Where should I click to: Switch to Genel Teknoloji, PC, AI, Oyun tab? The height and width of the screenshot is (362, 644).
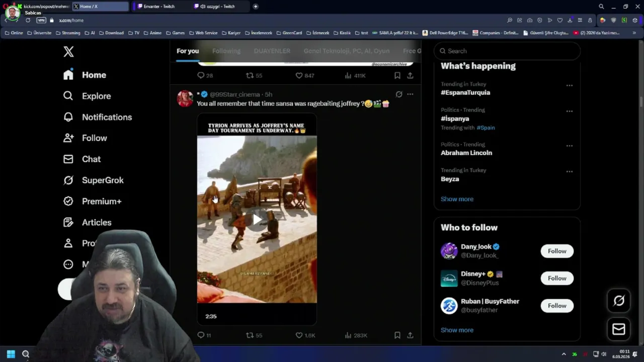347,51
